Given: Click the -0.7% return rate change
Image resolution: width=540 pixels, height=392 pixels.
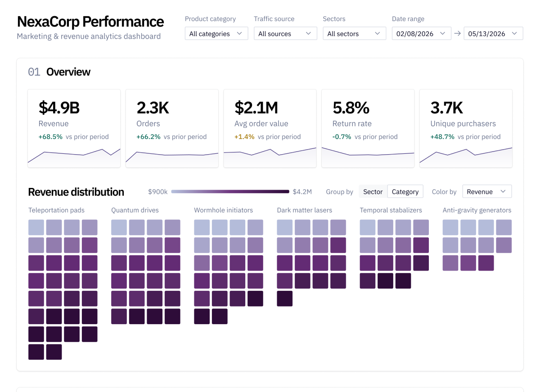Looking at the screenshot, I should coord(342,137).
